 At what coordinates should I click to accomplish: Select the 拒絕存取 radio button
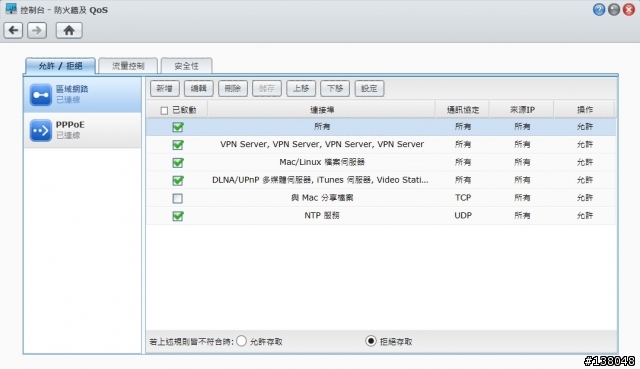click(x=371, y=341)
